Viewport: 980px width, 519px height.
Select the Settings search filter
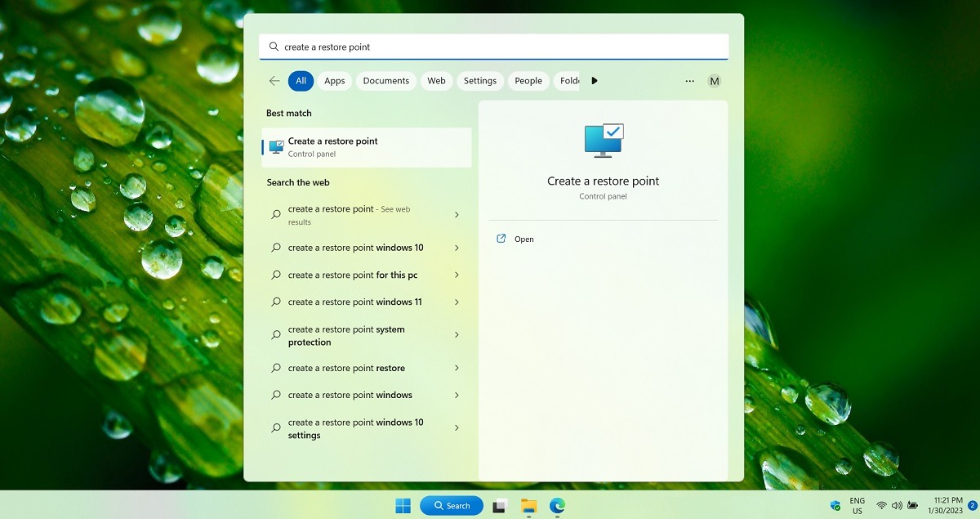click(480, 80)
